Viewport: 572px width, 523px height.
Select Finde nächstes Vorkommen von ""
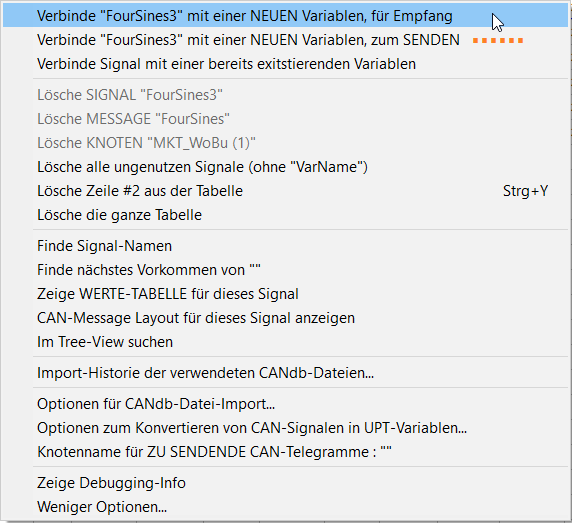point(286,270)
